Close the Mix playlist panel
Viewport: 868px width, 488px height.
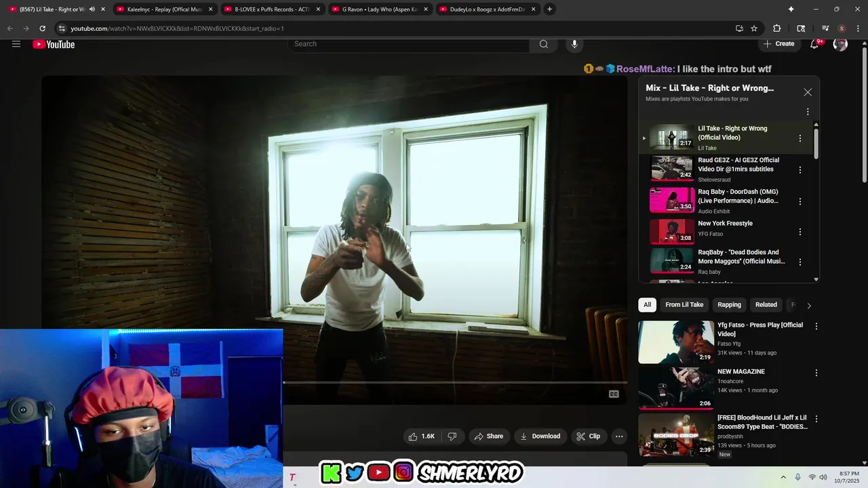[x=808, y=92]
